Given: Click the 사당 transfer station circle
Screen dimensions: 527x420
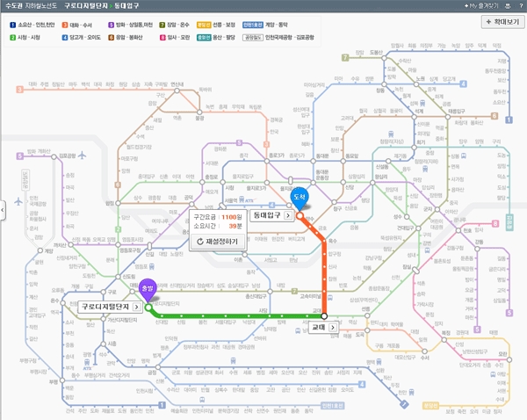Looking at the screenshot, I should [x=270, y=316].
